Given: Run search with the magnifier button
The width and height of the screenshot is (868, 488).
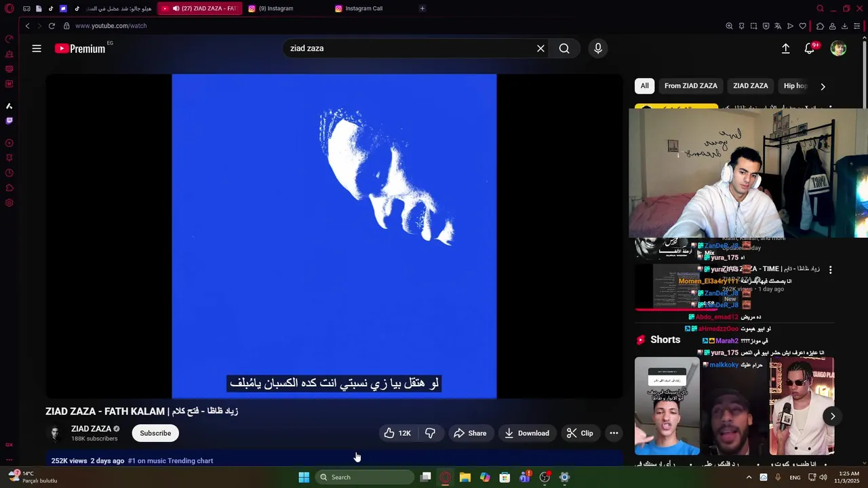Looking at the screenshot, I should click(x=564, y=48).
